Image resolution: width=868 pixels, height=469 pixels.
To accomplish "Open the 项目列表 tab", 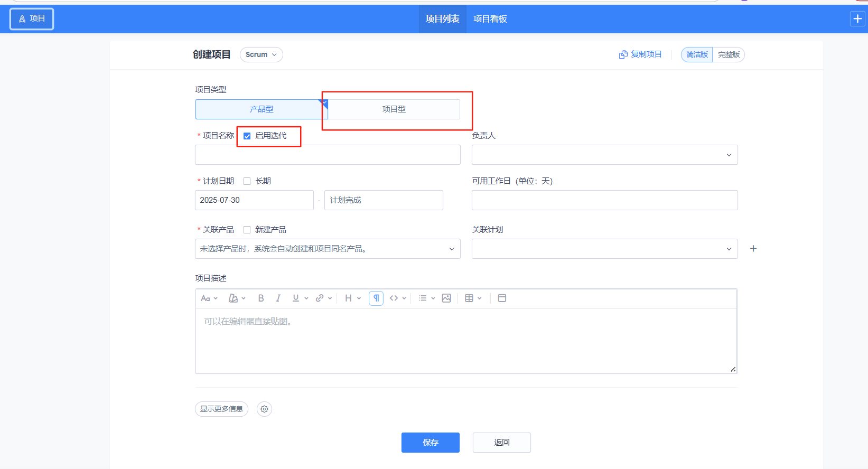I will tap(443, 19).
